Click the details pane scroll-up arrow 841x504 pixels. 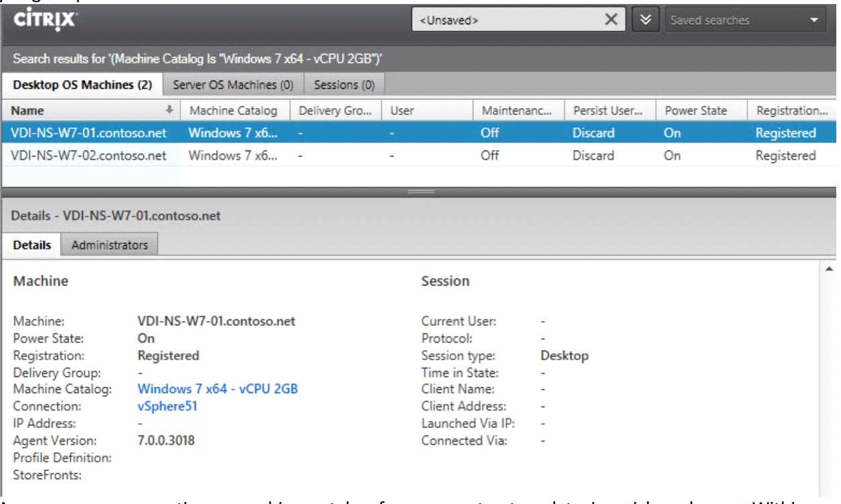pyautogui.click(x=830, y=269)
